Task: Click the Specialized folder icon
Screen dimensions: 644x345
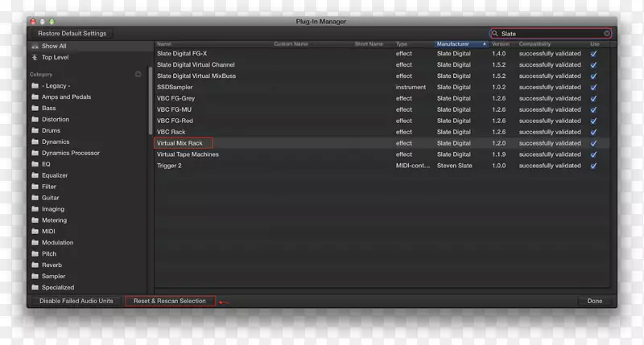Action: [35, 288]
